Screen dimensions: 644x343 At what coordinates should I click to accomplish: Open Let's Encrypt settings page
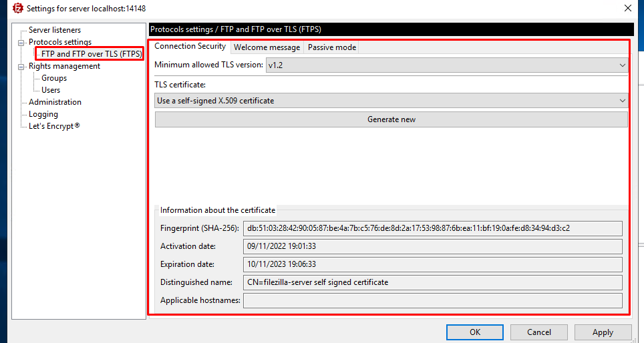coord(54,126)
